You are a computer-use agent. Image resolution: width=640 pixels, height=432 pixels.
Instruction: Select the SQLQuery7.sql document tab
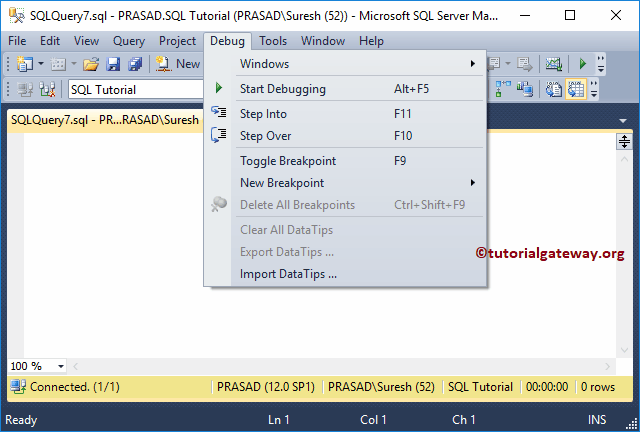[105, 120]
